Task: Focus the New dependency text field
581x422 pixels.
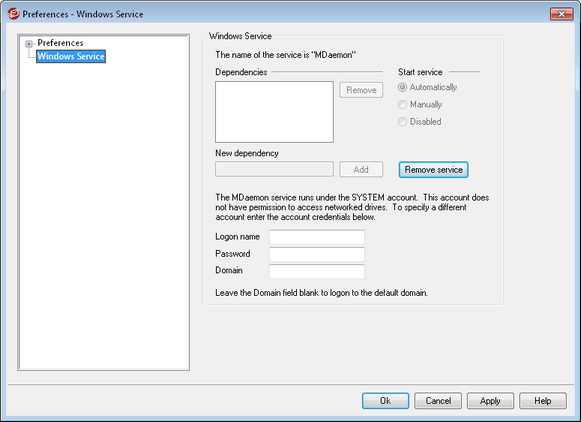Action: pyautogui.click(x=274, y=169)
